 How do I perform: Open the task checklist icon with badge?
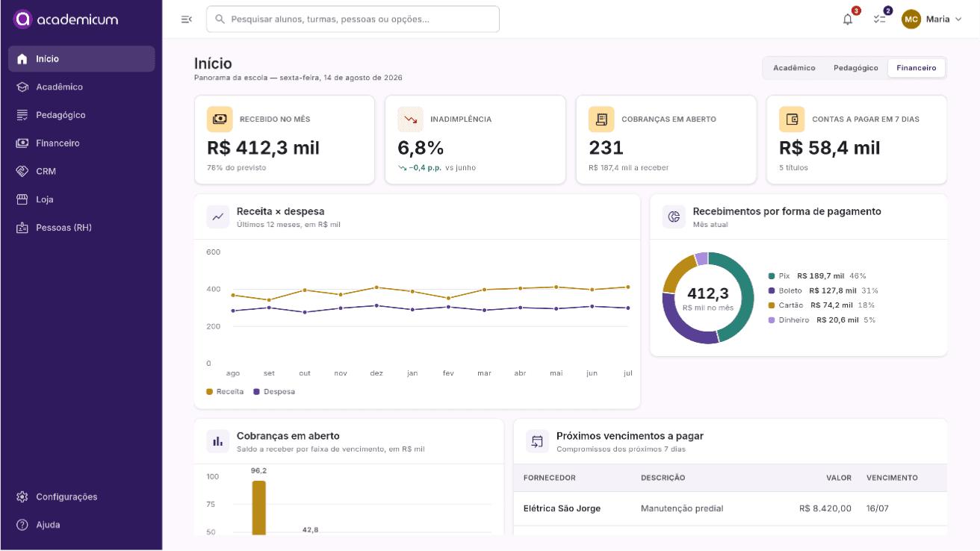[x=879, y=19]
